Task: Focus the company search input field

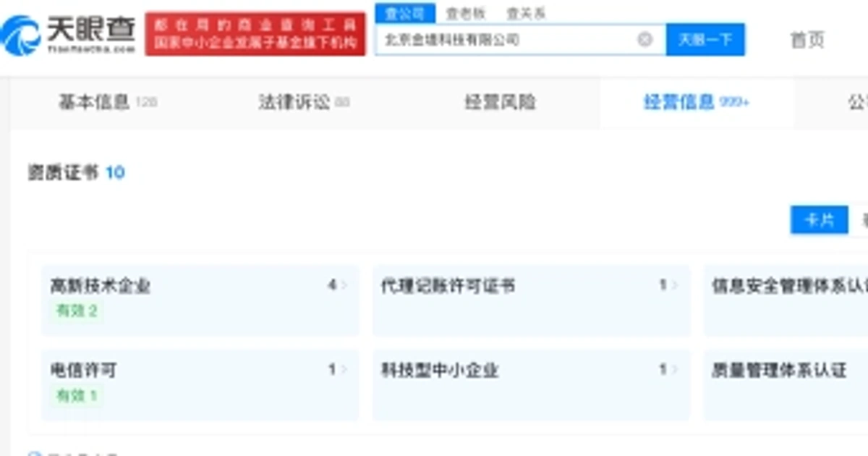Action: tap(520, 39)
